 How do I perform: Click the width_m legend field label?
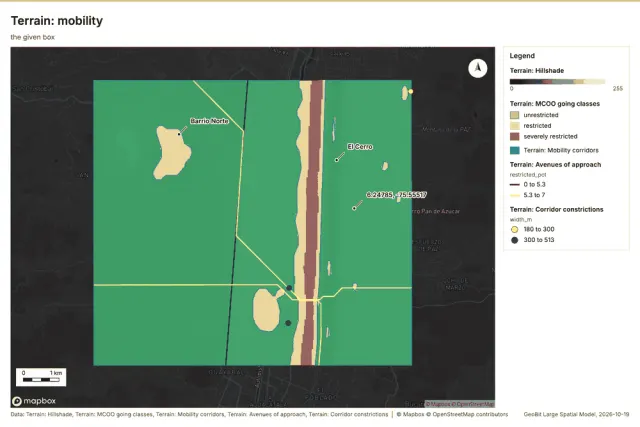pyautogui.click(x=520, y=220)
